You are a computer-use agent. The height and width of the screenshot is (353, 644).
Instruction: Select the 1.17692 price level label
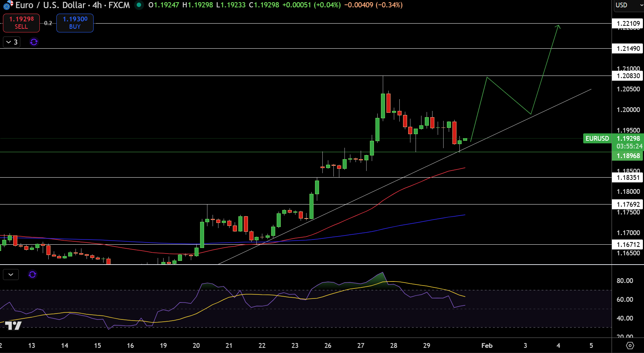[x=628, y=205]
